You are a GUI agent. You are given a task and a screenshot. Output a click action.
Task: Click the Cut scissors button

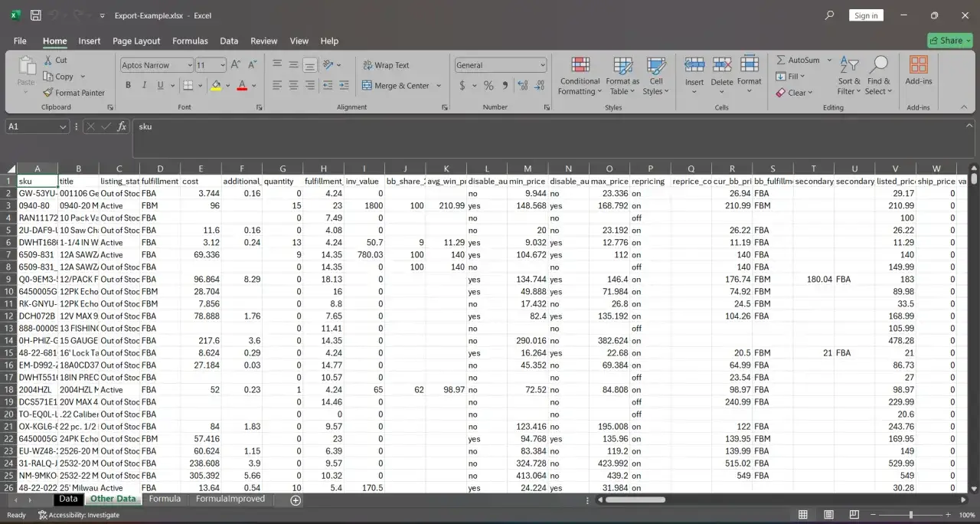55,60
